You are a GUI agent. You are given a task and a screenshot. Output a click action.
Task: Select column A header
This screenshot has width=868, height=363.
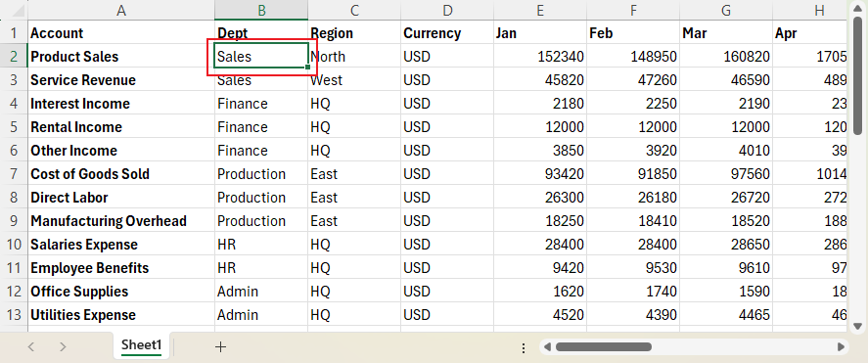[121, 10]
